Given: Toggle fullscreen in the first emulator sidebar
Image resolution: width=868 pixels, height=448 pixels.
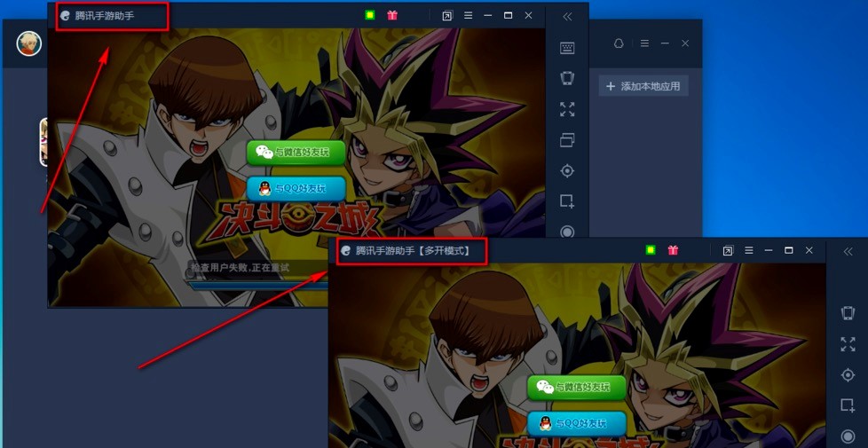Looking at the screenshot, I should pos(567,109).
